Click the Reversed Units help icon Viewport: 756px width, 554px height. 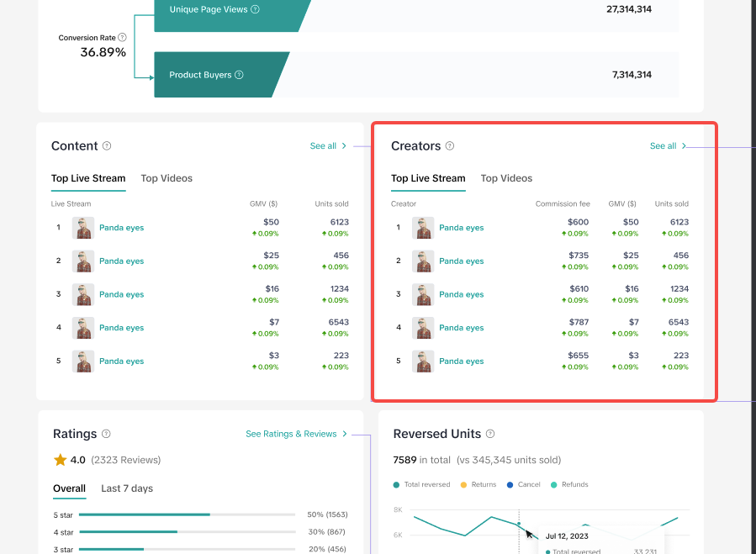coord(490,435)
